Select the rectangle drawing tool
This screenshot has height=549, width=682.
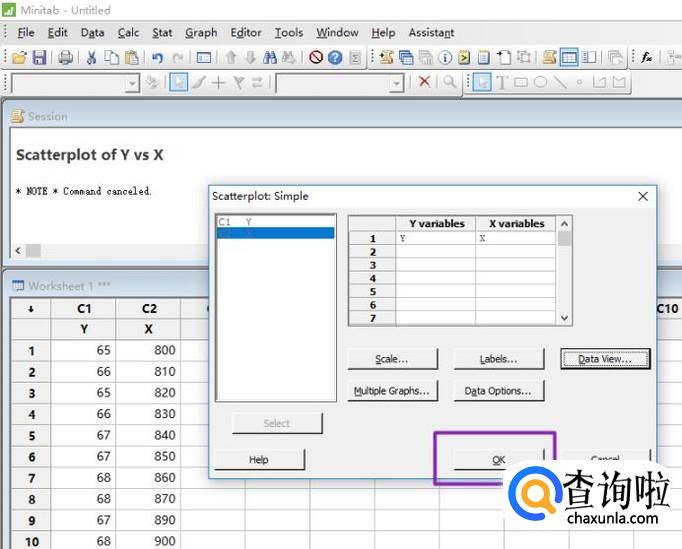point(521,82)
